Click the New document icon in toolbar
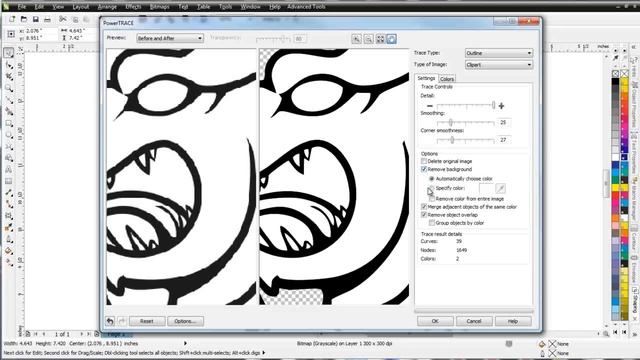 12,19
